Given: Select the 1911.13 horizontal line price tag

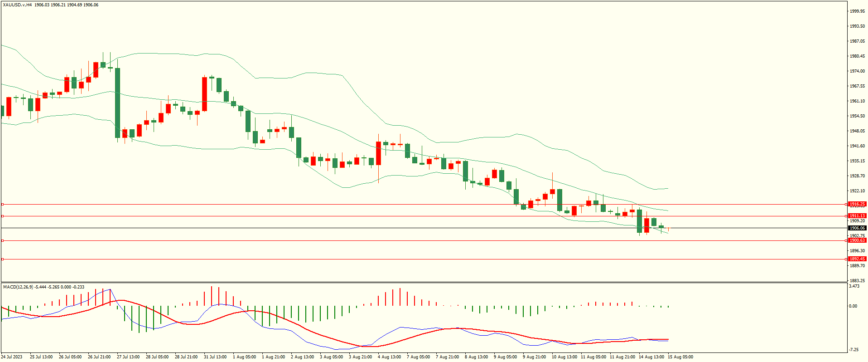Looking at the screenshot, I should pyautogui.click(x=857, y=216).
